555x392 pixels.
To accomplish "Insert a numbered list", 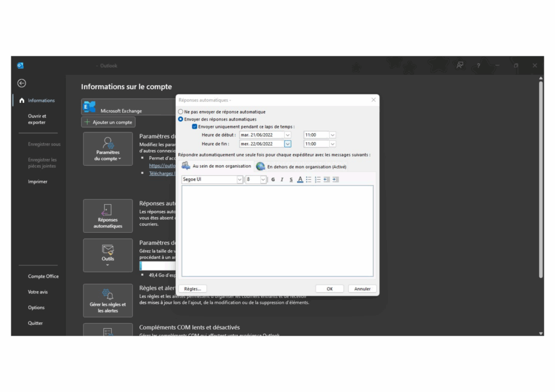I will tap(318, 180).
